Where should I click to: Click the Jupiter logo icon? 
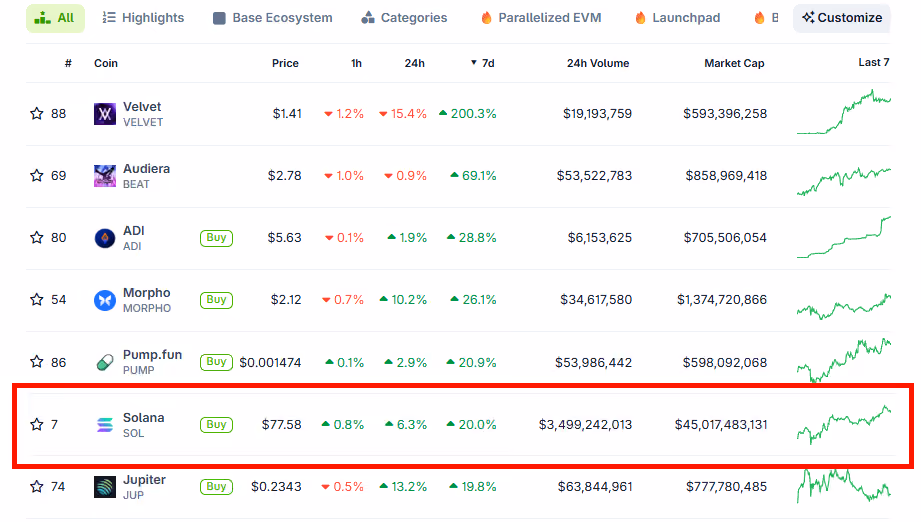pos(105,487)
